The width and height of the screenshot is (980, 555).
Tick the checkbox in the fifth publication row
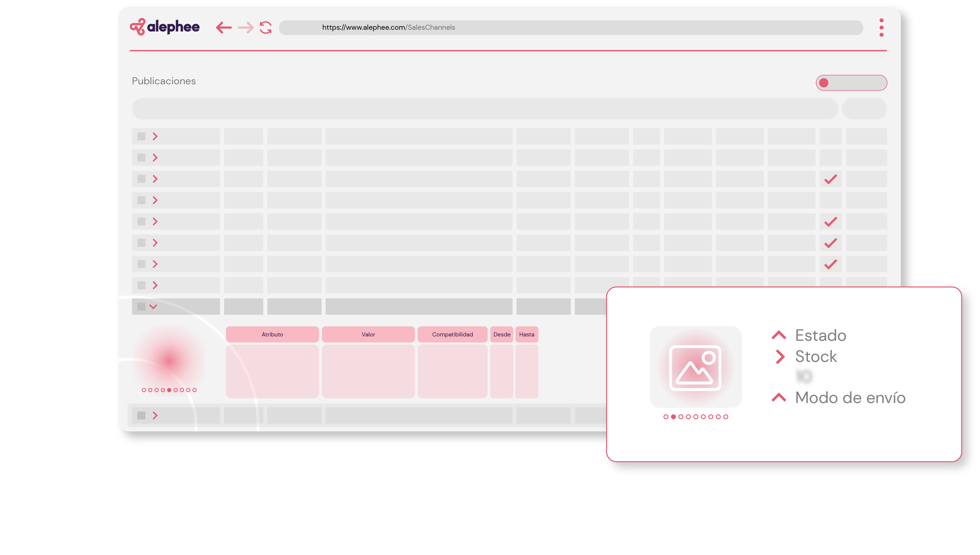coord(142,222)
